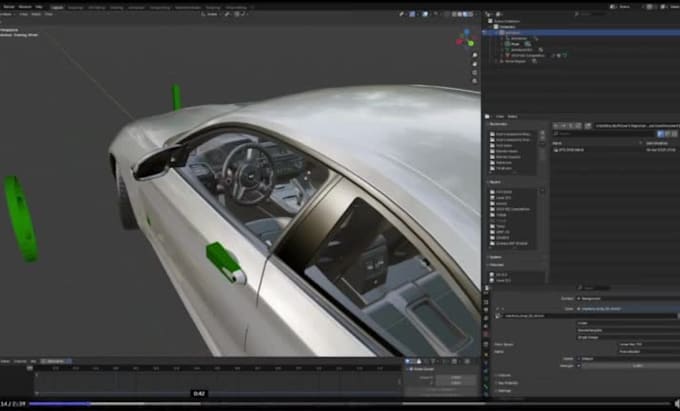Click the Color environment texture field
The height and width of the screenshot is (411, 680).
pos(628,309)
